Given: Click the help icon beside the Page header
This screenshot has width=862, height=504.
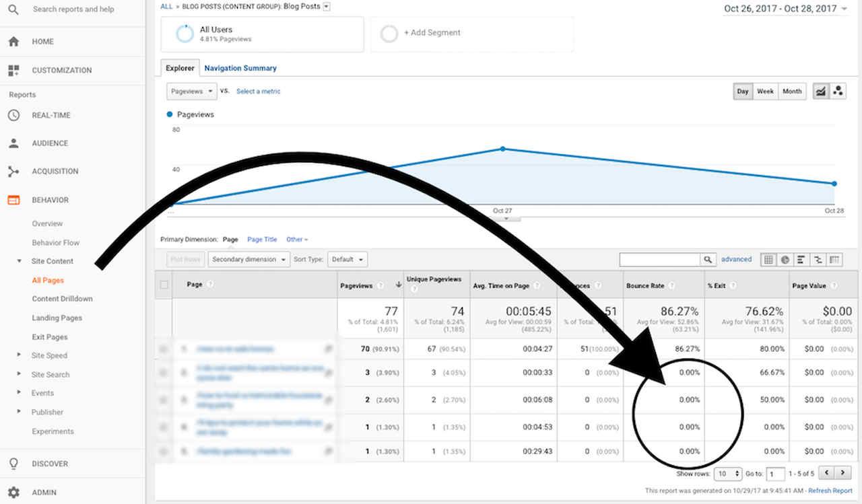Looking at the screenshot, I should 209,285.
